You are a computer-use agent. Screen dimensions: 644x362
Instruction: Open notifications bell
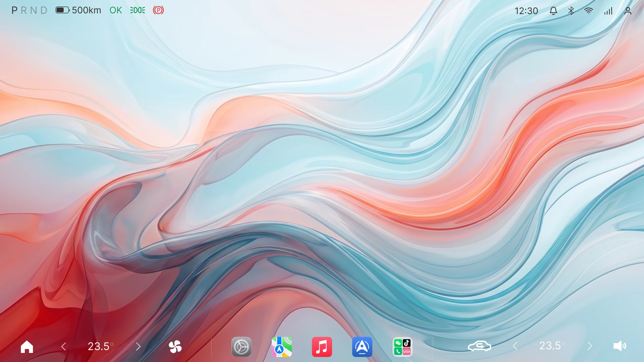click(x=553, y=11)
